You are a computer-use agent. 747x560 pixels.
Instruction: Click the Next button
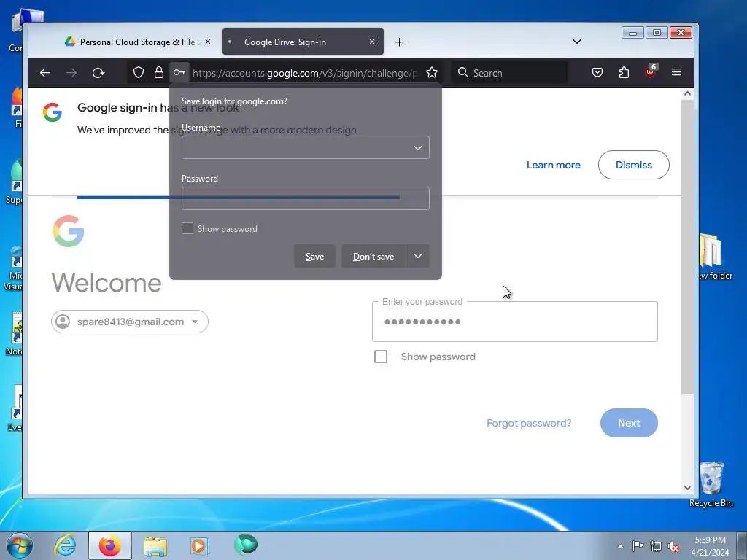(629, 423)
